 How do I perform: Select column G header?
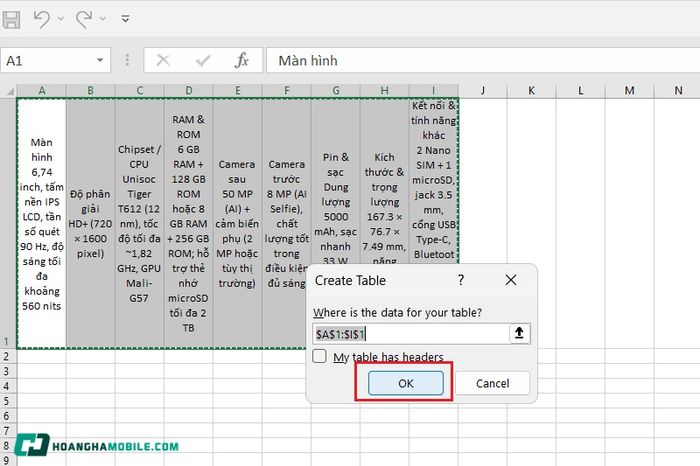(336, 91)
